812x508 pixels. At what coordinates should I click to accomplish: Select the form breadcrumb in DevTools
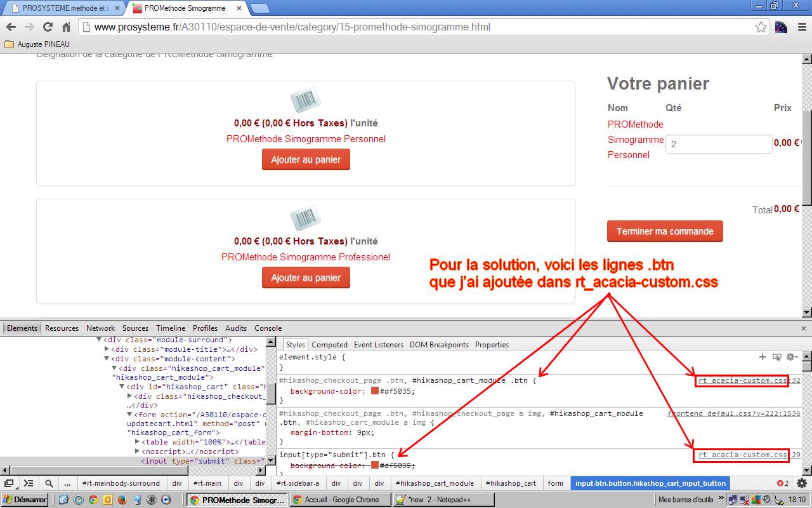pyautogui.click(x=556, y=483)
